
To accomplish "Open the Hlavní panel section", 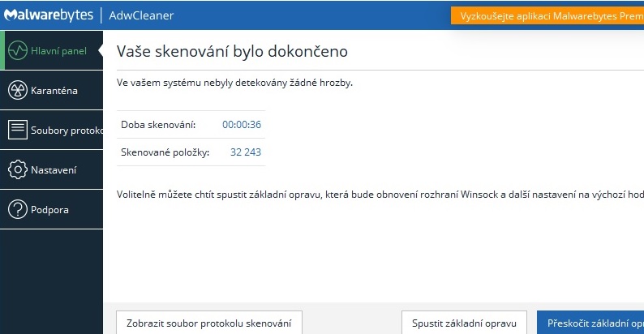I will 51,50.
